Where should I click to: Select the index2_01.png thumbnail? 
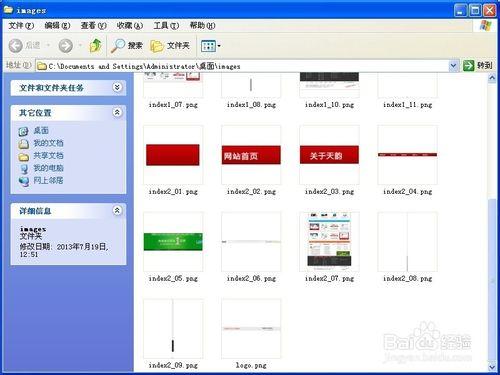(x=173, y=155)
